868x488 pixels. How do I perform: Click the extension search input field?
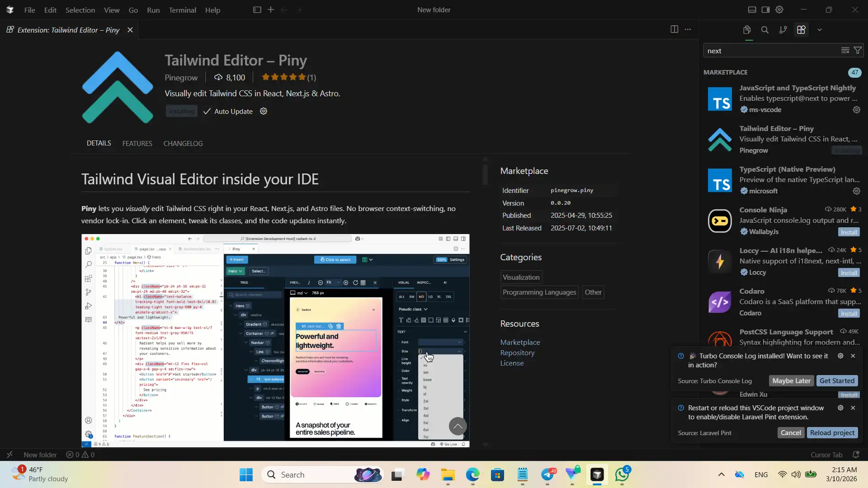tap(769, 51)
